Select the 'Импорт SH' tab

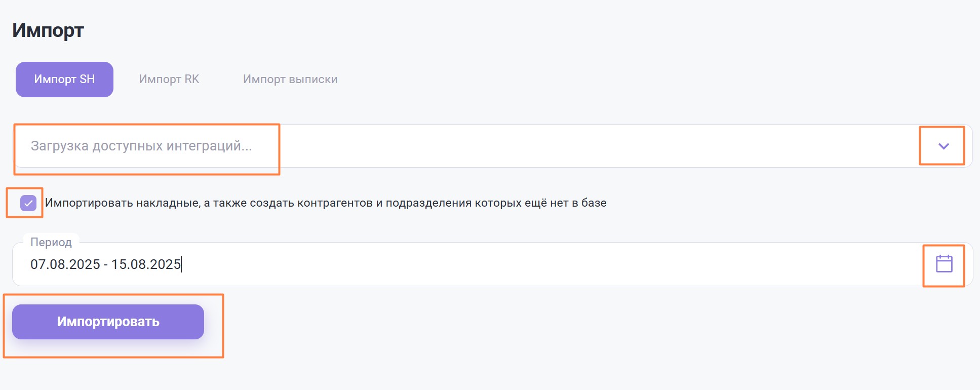pyautogui.click(x=64, y=80)
